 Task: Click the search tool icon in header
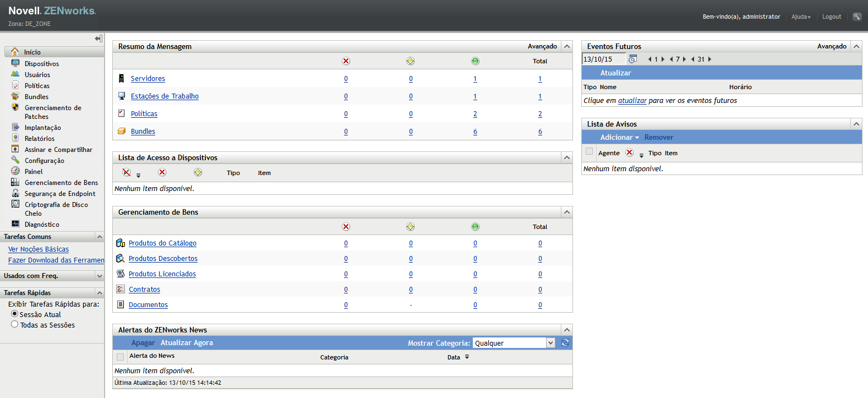[857, 17]
